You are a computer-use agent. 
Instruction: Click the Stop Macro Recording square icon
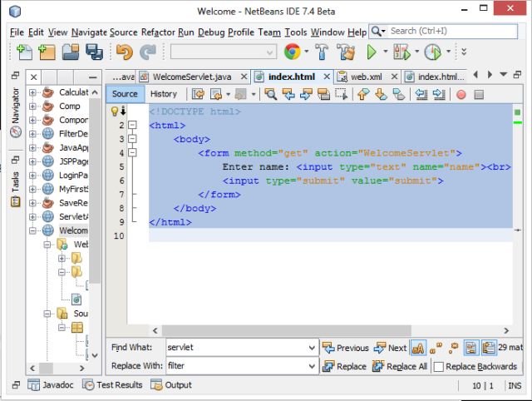coord(479,94)
